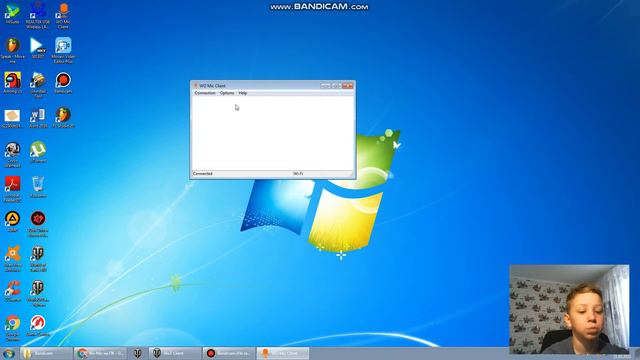Select the Game Center desktop shortcut
The width and height of the screenshot is (640, 360).
click(38, 326)
